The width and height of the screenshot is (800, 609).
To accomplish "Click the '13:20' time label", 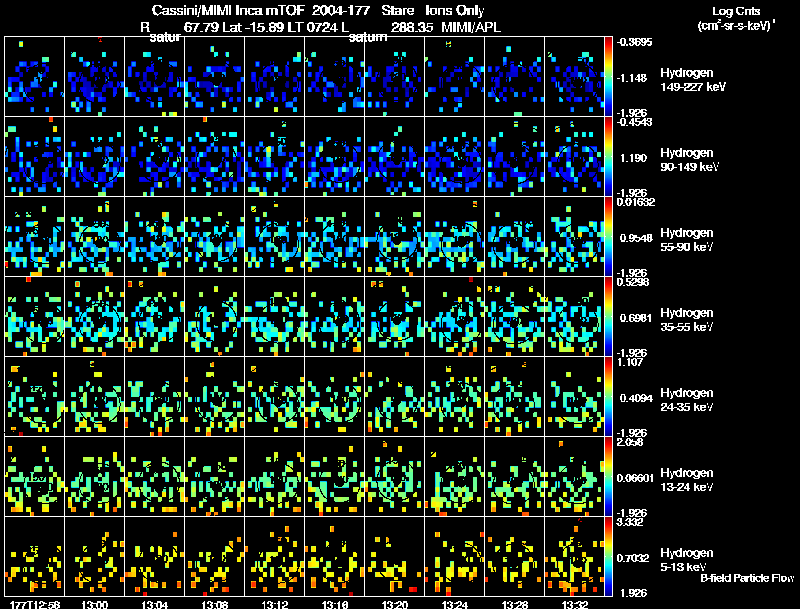I will 394,604.
